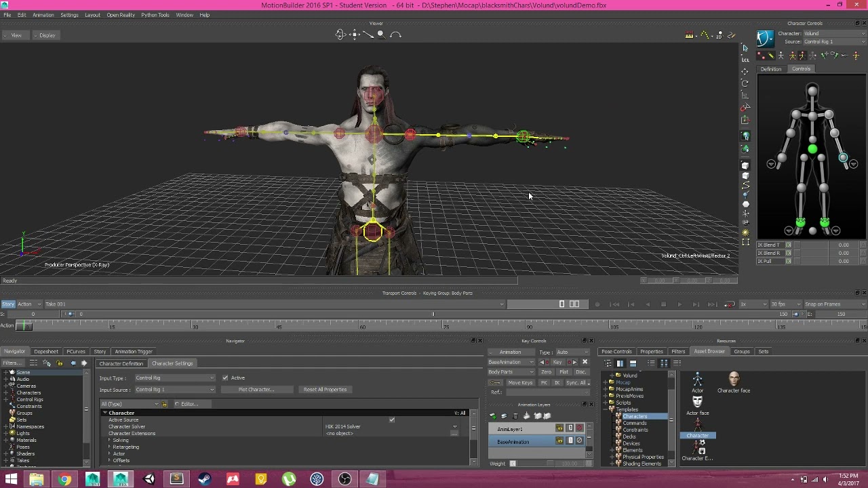Click the Plot Character button
Screen dimensions: 868x488
click(x=256, y=390)
